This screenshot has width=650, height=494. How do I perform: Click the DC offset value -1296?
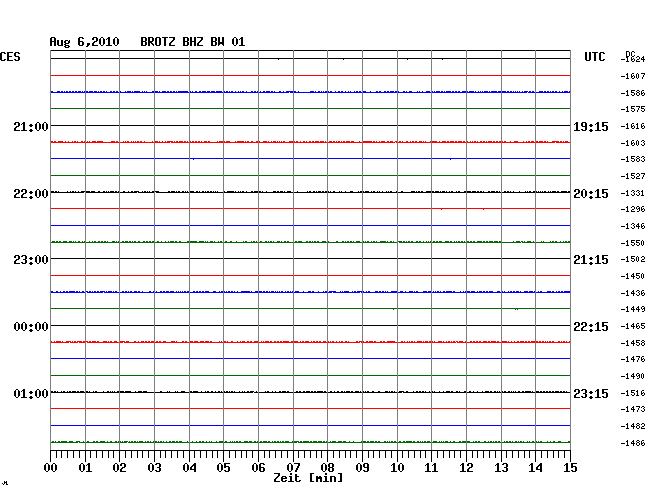click(633, 209)
